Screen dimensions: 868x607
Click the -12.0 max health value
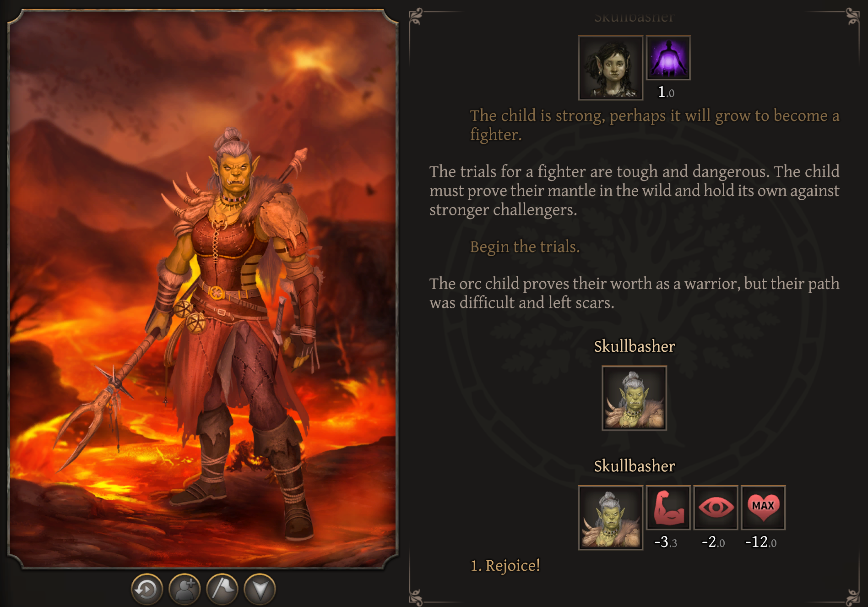coord(761,542)
